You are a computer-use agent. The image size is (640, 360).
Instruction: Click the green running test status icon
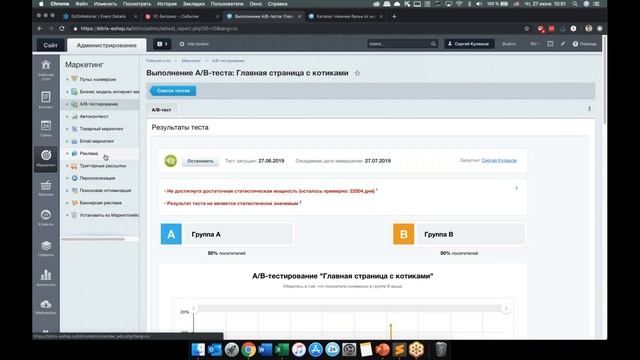[171, 161]
